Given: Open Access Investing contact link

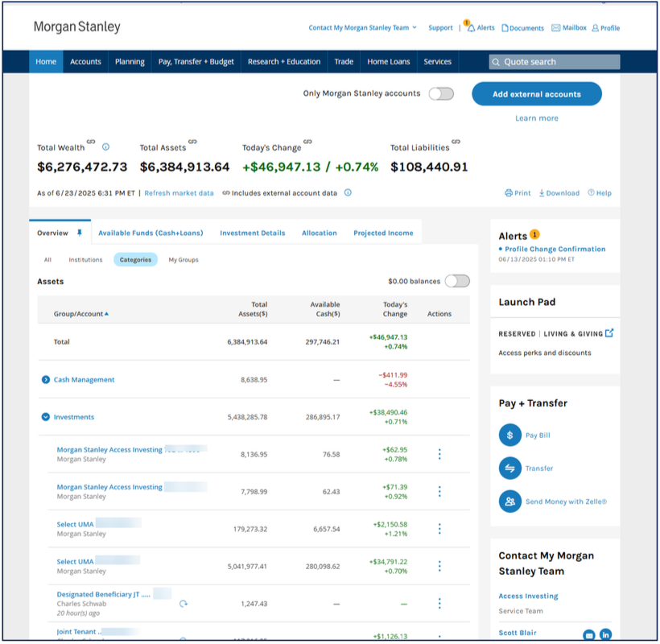Looking at the screenshot, I should click(x=528, y=596).
